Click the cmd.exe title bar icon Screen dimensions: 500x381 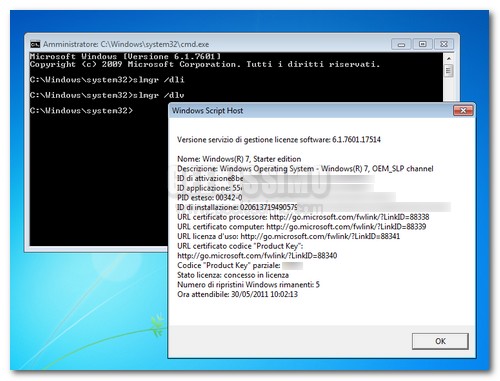pyautogui.click(x=35, y=44)
